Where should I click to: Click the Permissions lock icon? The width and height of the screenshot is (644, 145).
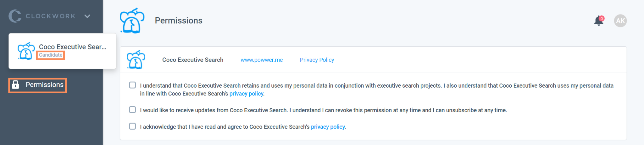coord(15,85)
